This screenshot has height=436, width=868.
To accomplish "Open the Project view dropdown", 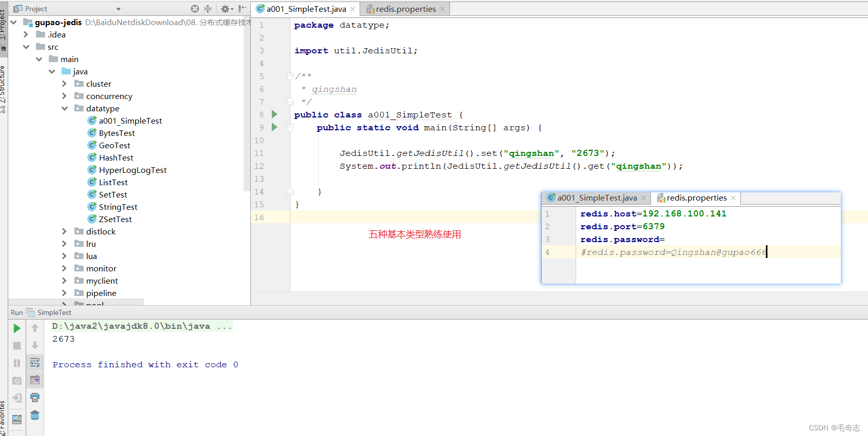I will 119,9.
